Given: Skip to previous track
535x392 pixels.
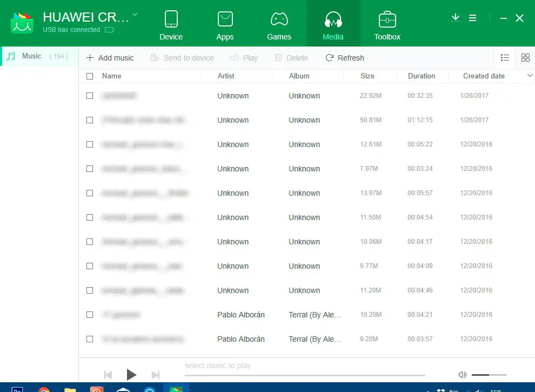Looking at the screenshot, I should (x=108, y=375).
